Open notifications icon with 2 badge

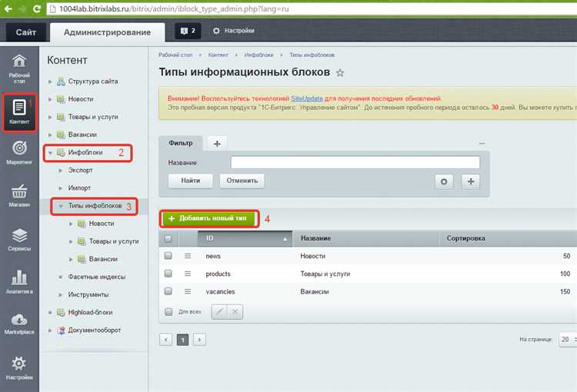[x=188, y=31]
